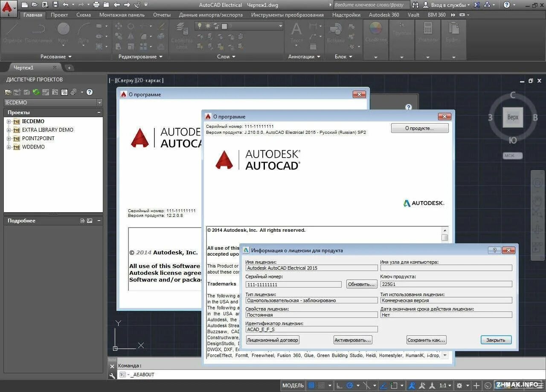Open the Vault ribbon tab

(x=413, y=15)
